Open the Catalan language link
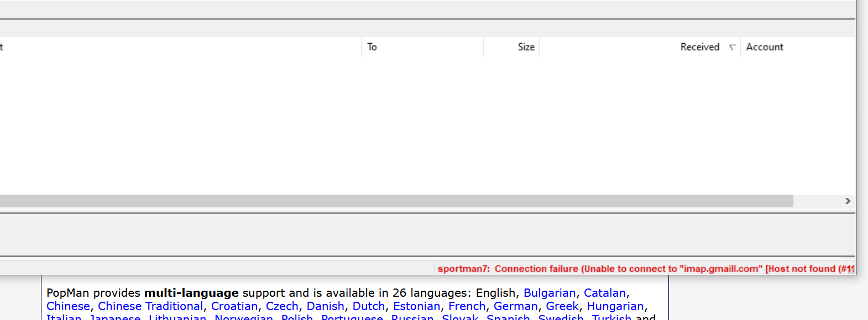This screenshot has height=320, width=868. click(604, 293)
